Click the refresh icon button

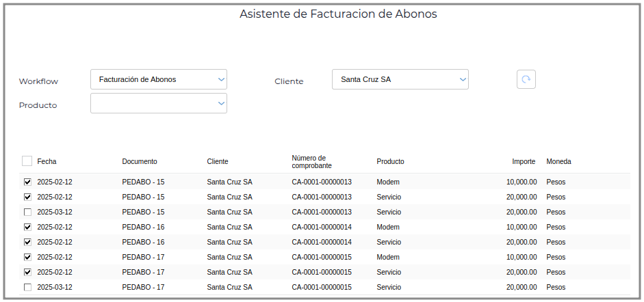click(x=526, y=79)
